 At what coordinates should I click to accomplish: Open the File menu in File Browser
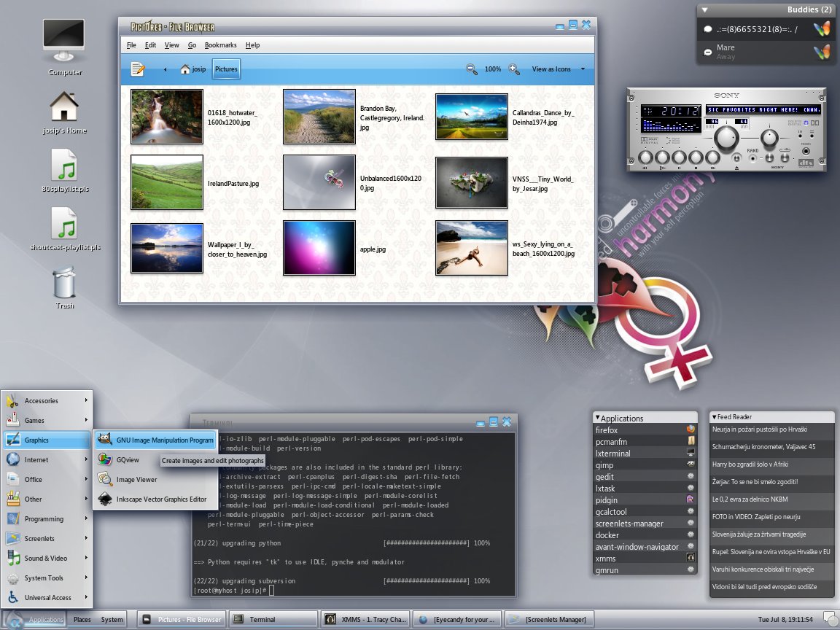[131, 45]
